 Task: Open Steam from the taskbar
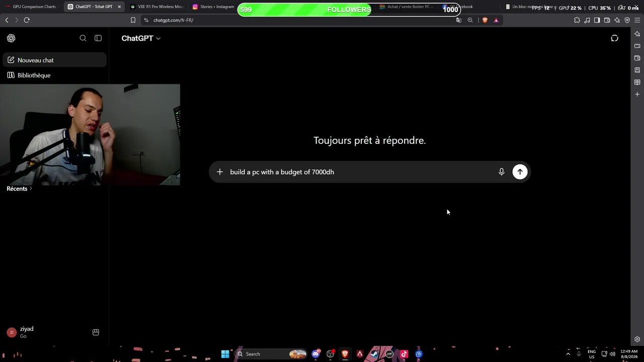(374, 354)
